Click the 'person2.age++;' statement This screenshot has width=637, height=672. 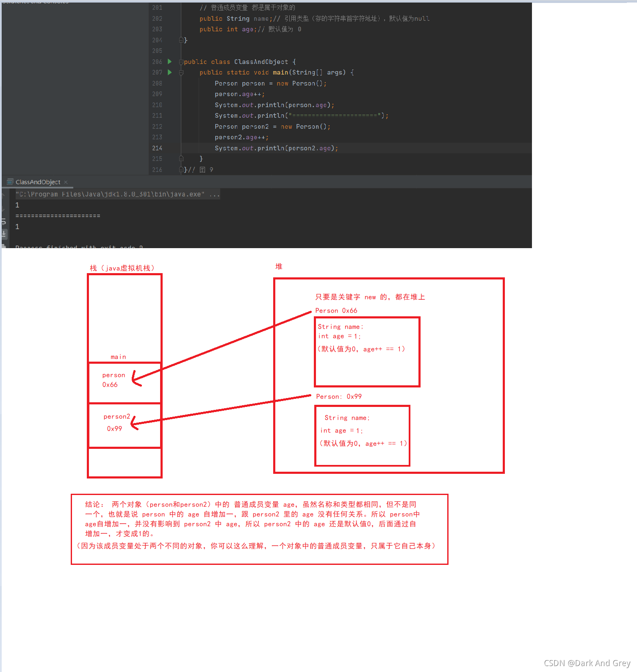pos(241,137)
